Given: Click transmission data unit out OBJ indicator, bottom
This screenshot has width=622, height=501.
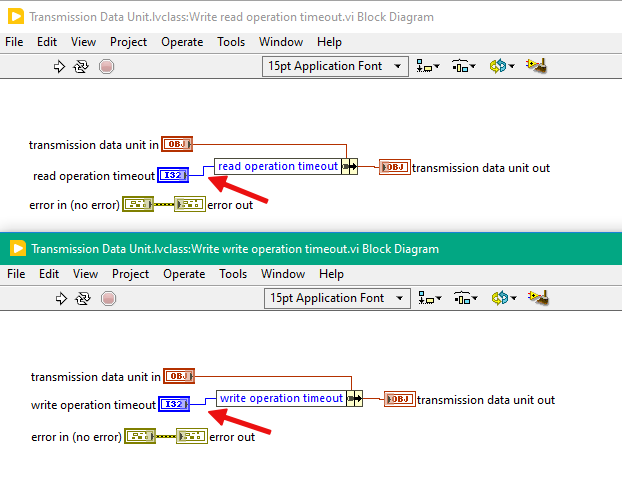Looking at the screenshot, I should click(400, 399).
